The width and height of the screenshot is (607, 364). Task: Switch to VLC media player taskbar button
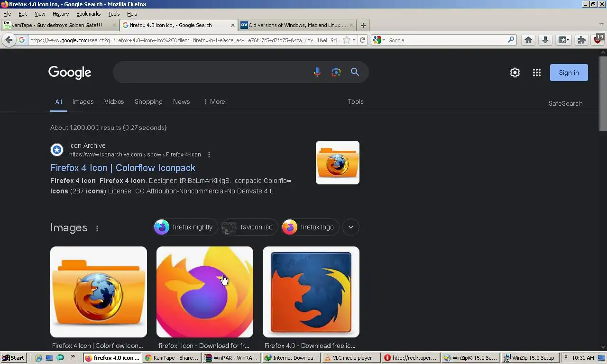coord(351,358)
